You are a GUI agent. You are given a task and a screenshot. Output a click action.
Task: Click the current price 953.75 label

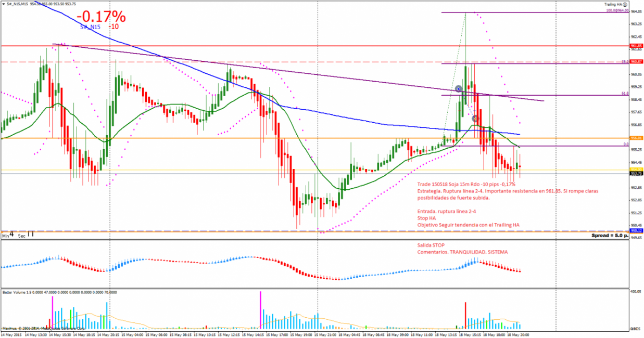[x=636, y=174]
